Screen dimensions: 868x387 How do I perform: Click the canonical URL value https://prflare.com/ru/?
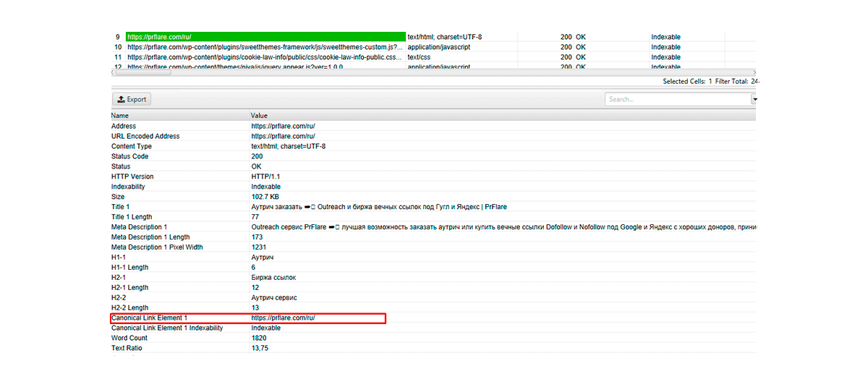283,318
